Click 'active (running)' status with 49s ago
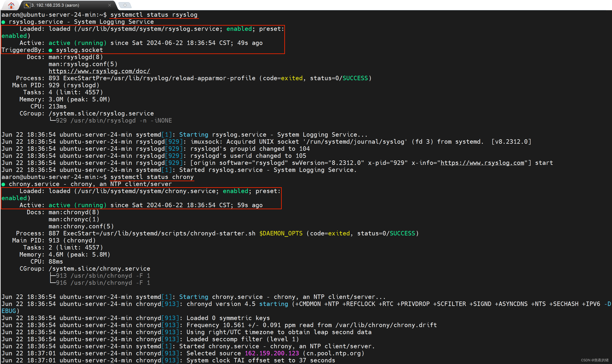This screenshot has width=612, height=364. pos(78,43)
